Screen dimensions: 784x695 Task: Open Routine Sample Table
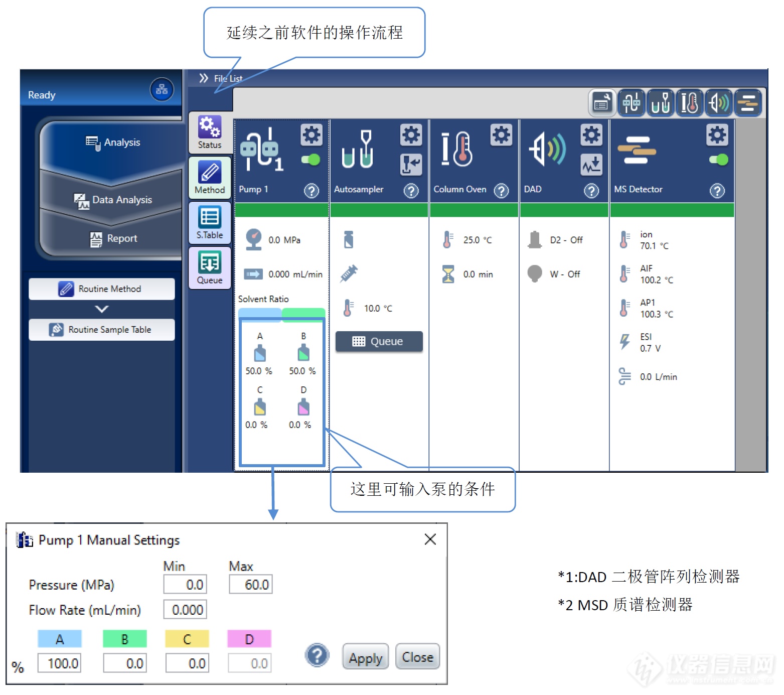pyautogui.click(x=102, y=330)
